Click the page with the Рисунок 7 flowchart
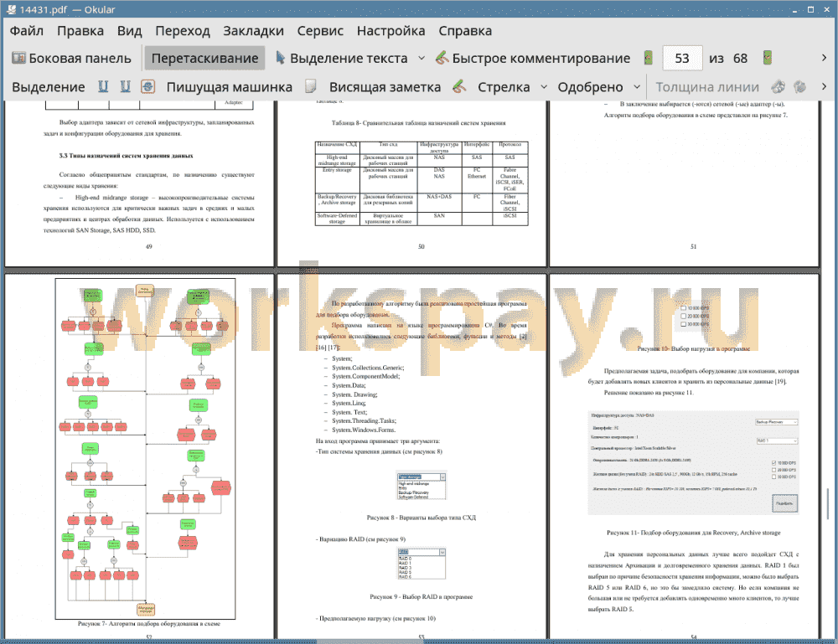This screenshot has height=644, width=838. 139,456
